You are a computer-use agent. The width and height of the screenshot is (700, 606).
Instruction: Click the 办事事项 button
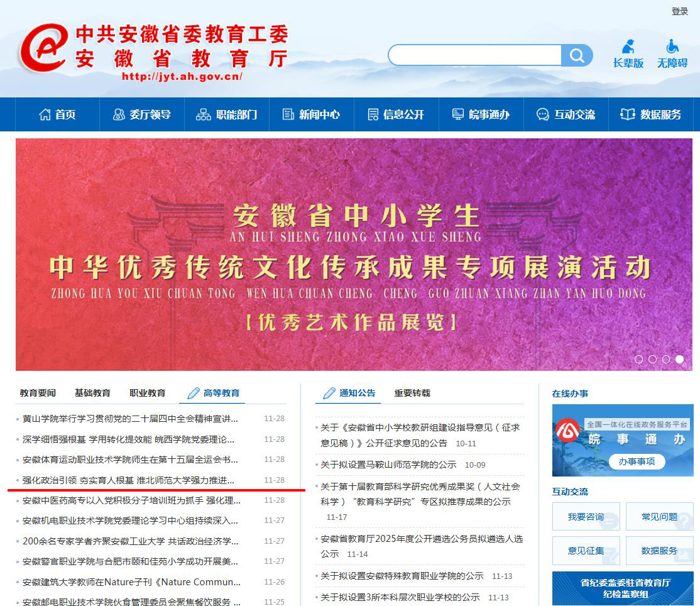(637, 461)
